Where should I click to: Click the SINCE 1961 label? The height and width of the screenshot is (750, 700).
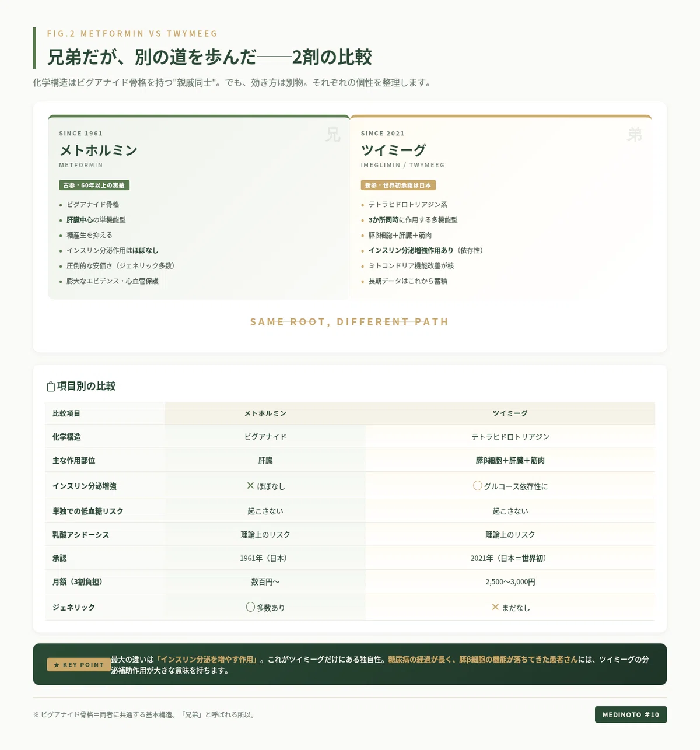click(80, 134)
